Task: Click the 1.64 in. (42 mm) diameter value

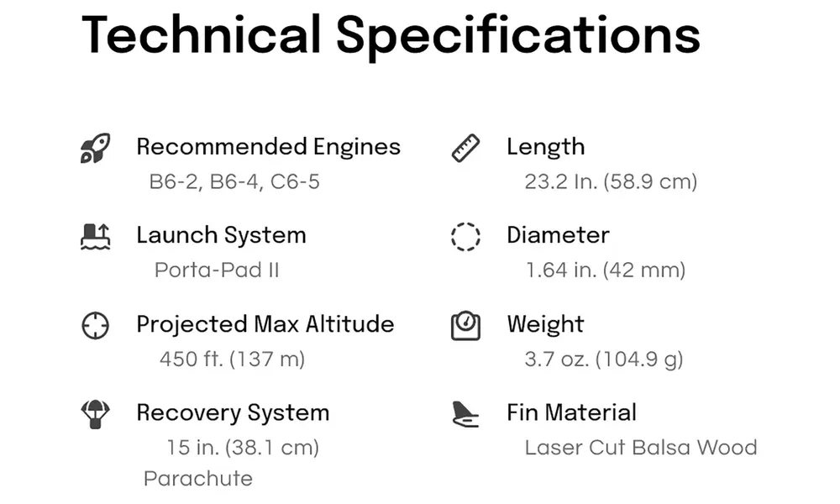Action: tap(606, 270)
